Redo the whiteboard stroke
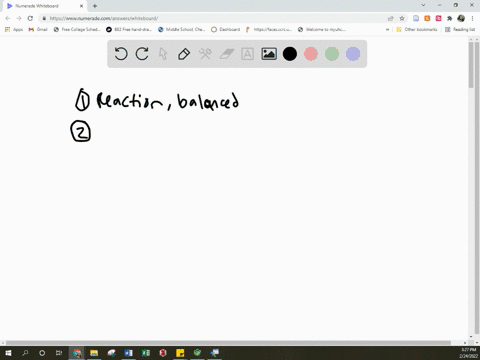The width and height of the screenshot is (480, 360). click(142, 54)
